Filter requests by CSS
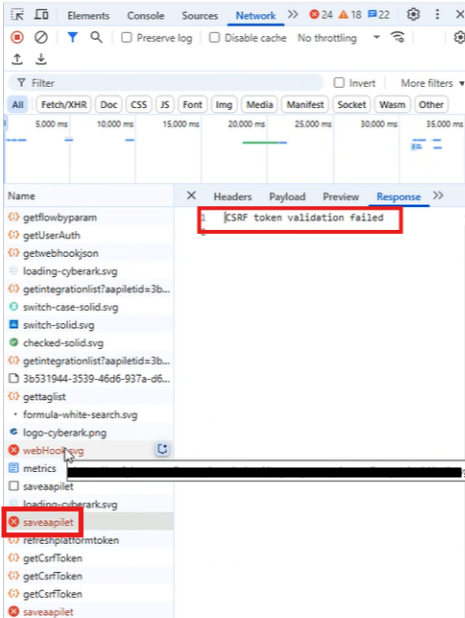 139,104
